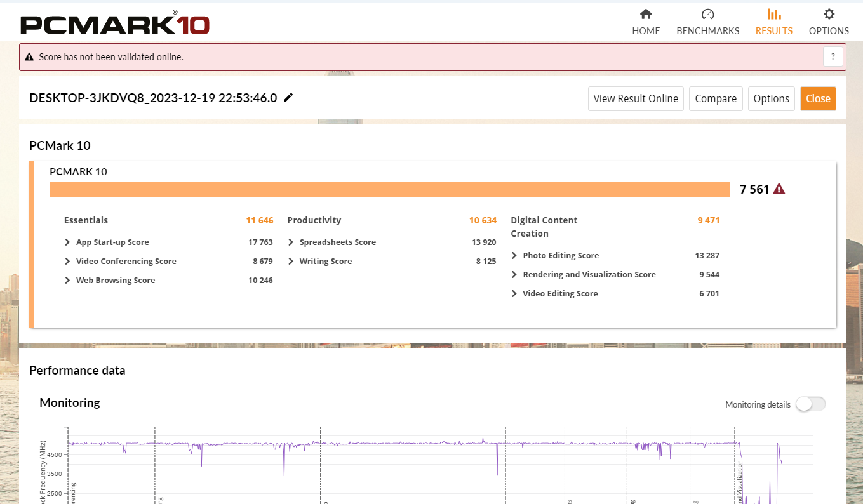Click the orange PCMark 10 score bar

point(389,189)
